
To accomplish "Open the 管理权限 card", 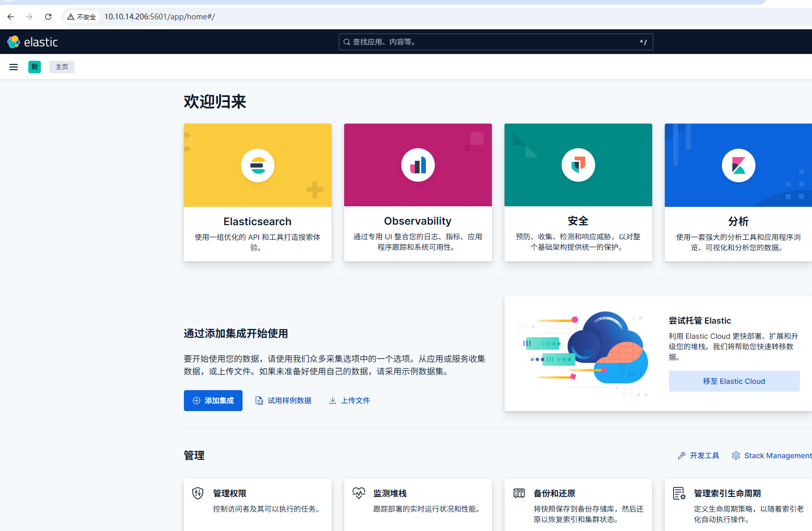I will coord(258,505).
